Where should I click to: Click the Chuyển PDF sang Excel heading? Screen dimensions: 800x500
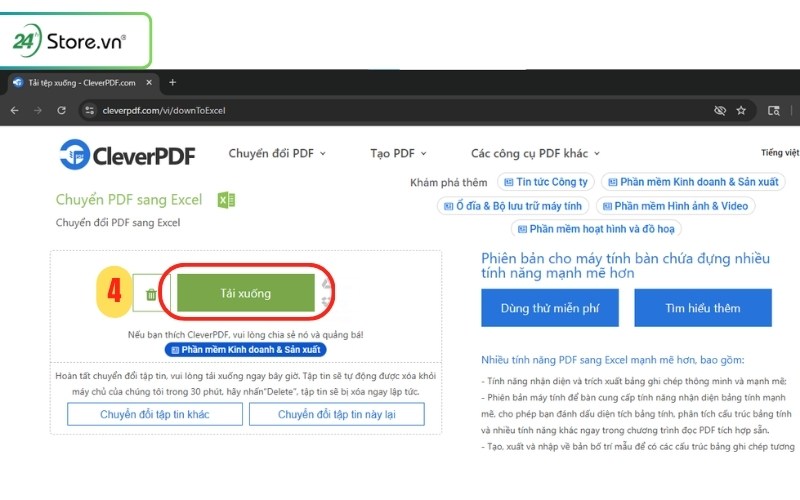129,199
